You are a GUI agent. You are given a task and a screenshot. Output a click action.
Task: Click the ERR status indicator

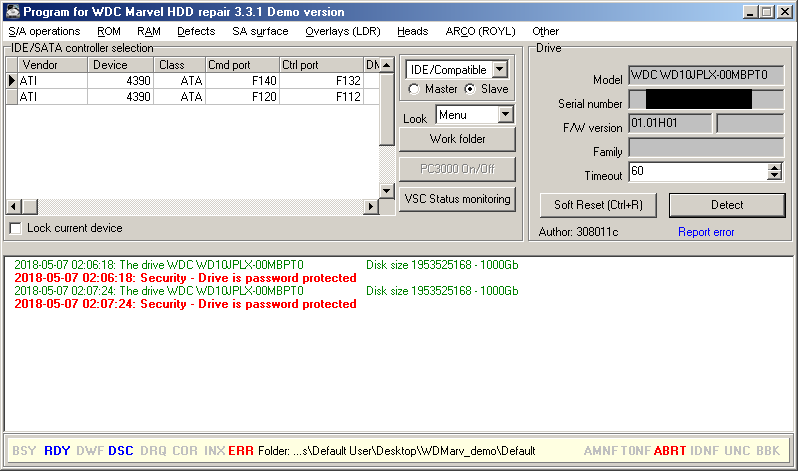pyautogui.click(x=241, y=451)
